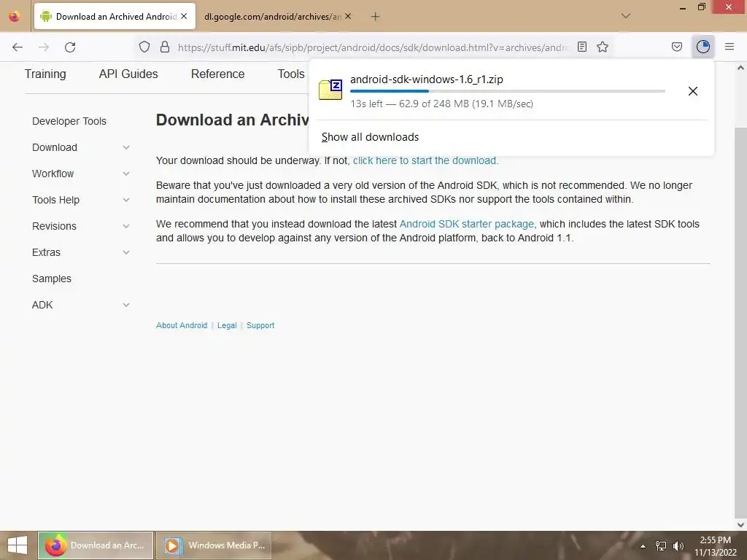The image size is (747, 560).
Task: Expand the ADK chevron
Action: [125, 305]
